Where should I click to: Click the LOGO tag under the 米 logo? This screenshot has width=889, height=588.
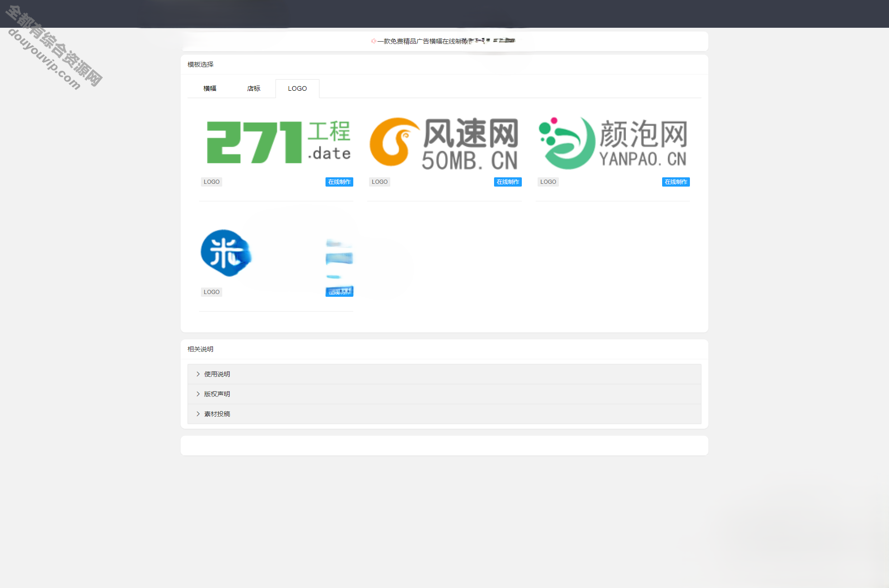point(212,292)
